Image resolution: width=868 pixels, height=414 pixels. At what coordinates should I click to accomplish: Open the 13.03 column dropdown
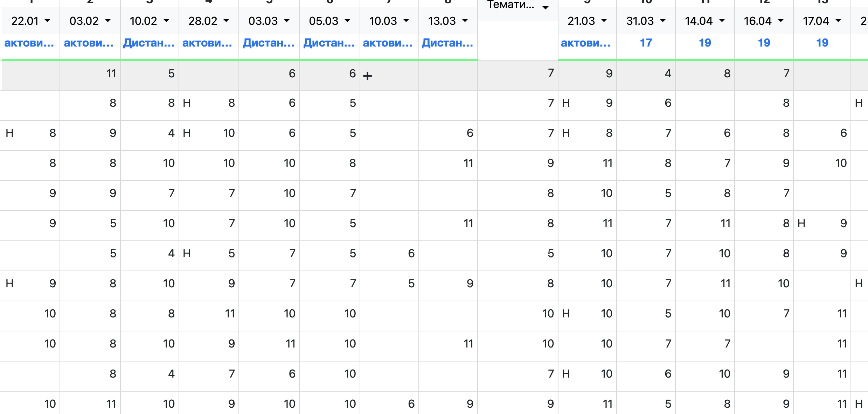point(465,21)
